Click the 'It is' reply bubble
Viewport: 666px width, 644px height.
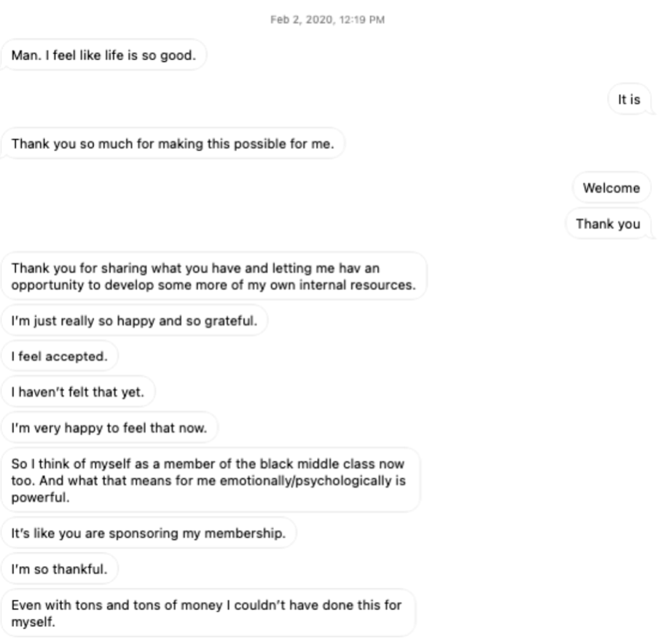[x=629, y=100]
